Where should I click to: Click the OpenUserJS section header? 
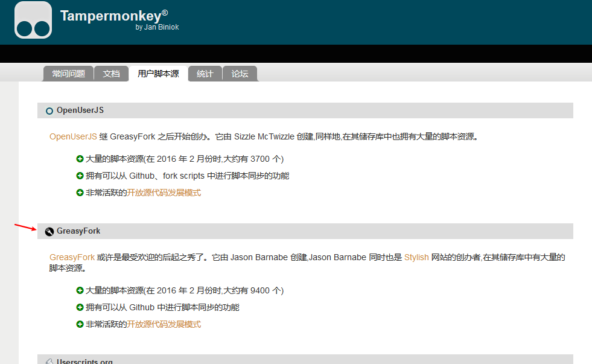point(305,110)
